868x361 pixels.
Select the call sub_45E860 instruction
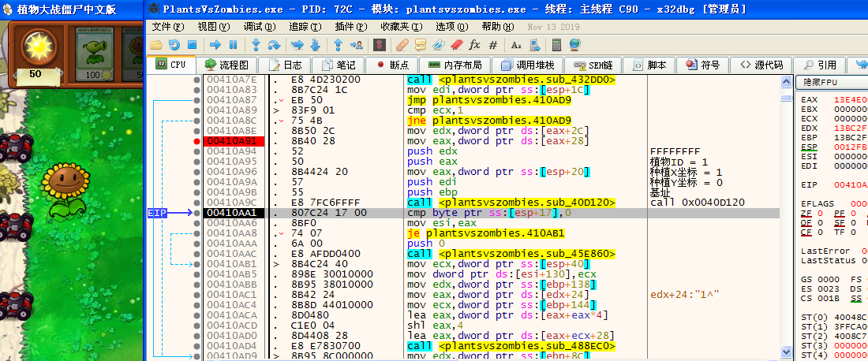pyautogui.click(x=511, y=254)
